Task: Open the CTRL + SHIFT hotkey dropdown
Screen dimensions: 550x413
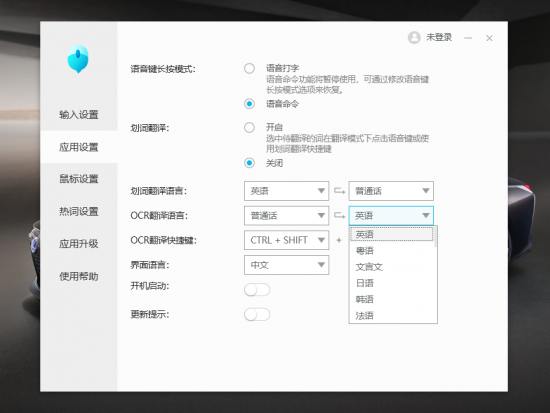Action: point(287,240)
